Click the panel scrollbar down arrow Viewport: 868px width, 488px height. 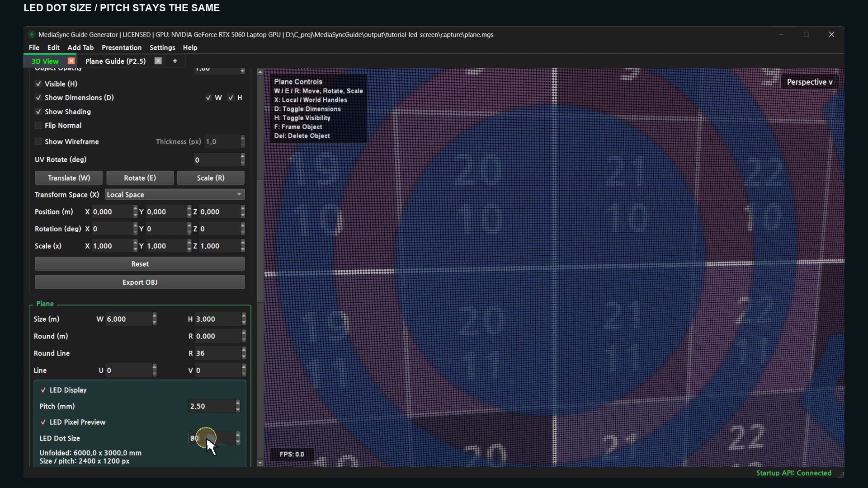(x=260, y=463)
